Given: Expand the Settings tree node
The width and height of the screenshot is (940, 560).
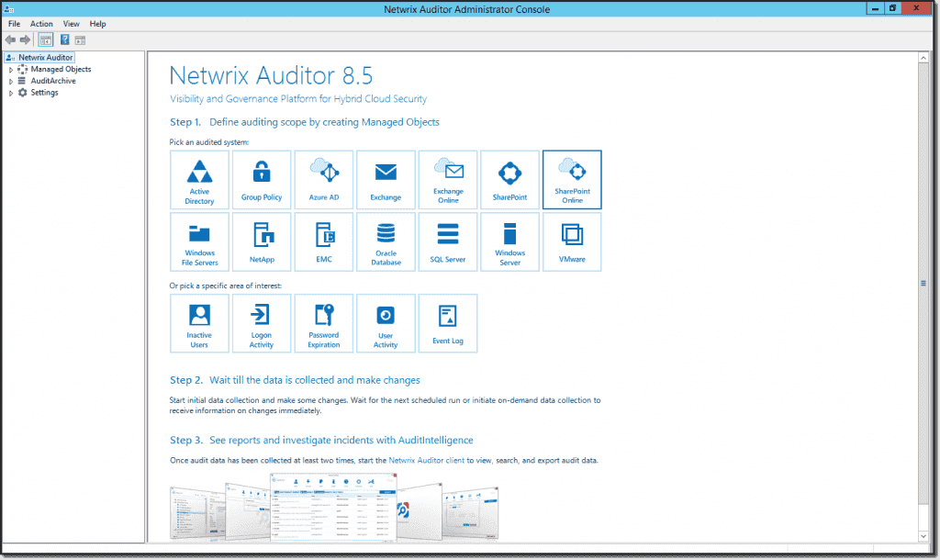Looking at the screenshot, I should [11, 93].
